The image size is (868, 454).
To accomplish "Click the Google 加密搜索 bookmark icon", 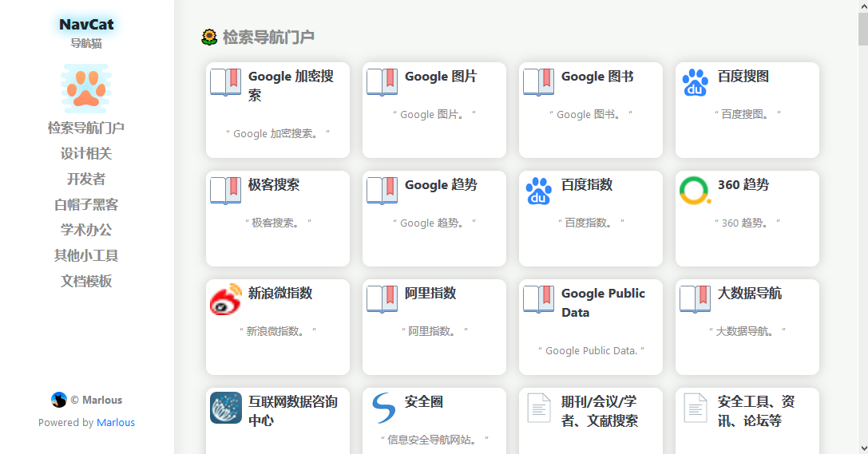I will tap(226, 82).
